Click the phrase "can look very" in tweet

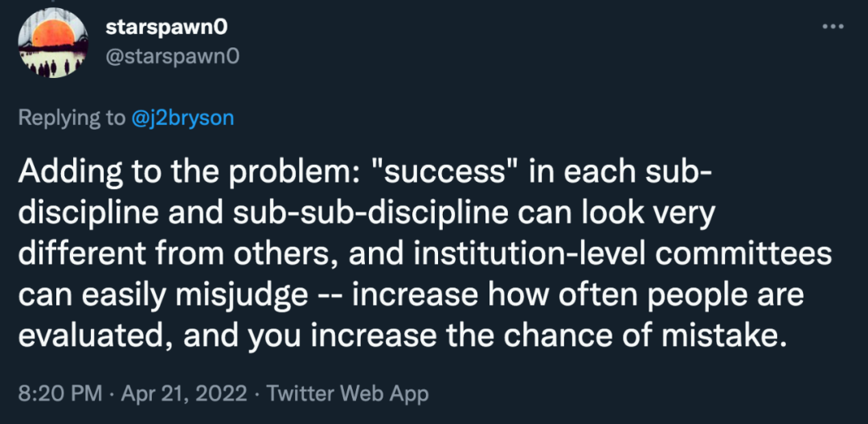click(x=645, y=216)
